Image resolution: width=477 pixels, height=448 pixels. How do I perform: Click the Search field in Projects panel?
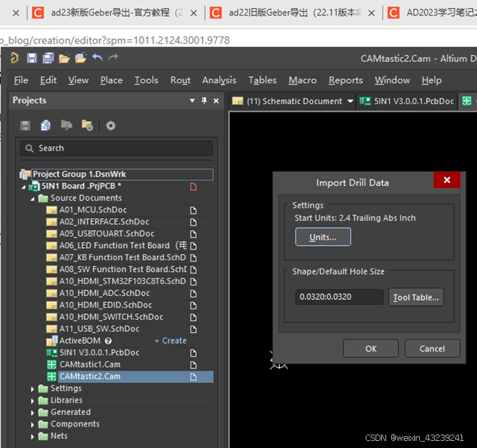[116, 148]
